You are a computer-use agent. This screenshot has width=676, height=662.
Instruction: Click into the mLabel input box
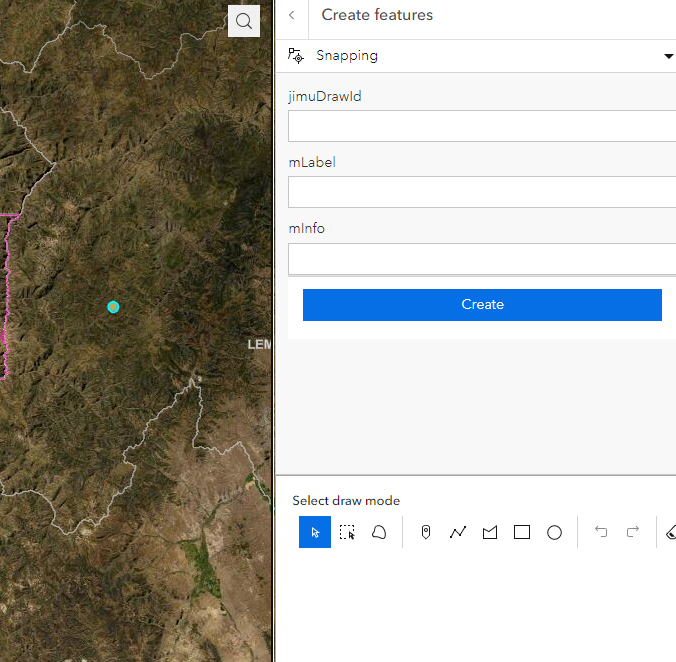pyautogui.click(x=482, y=192)
